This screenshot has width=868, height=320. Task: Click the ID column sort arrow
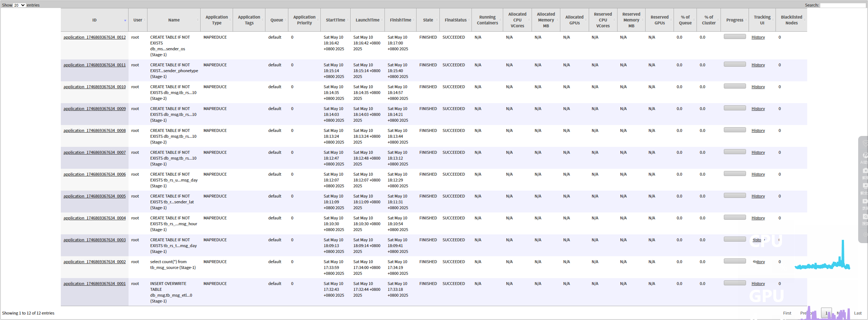(125, 20)
